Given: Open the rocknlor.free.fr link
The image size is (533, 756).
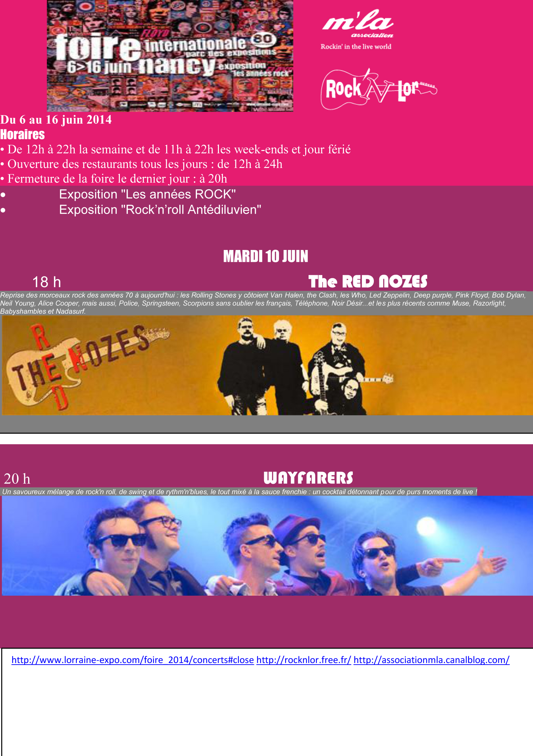Looking at the screenshot, I should 304,660.
